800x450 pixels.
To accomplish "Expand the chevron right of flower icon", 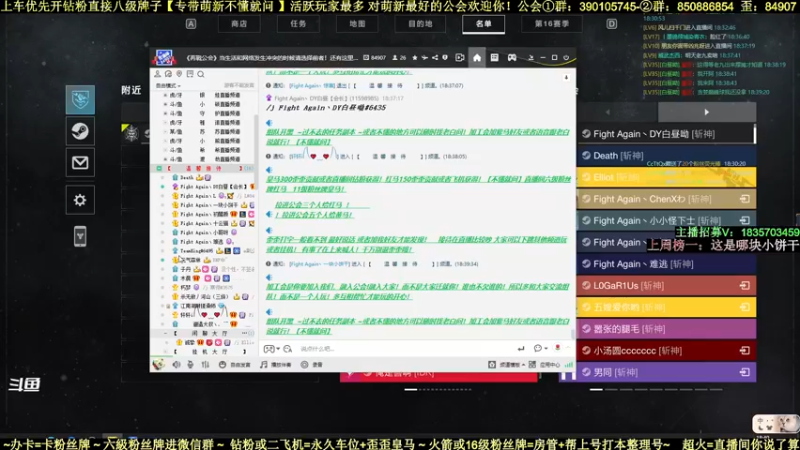I will click(568, 348).
